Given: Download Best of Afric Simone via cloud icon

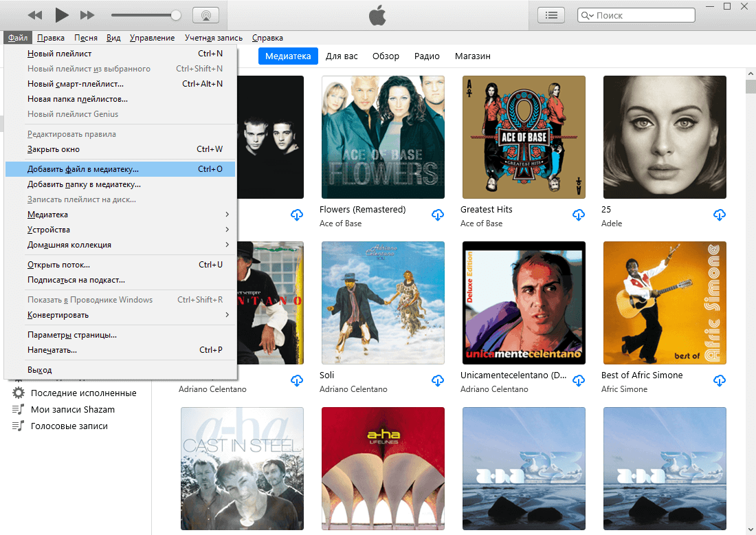Looking at the screenshot, I should tap(720, 381).
